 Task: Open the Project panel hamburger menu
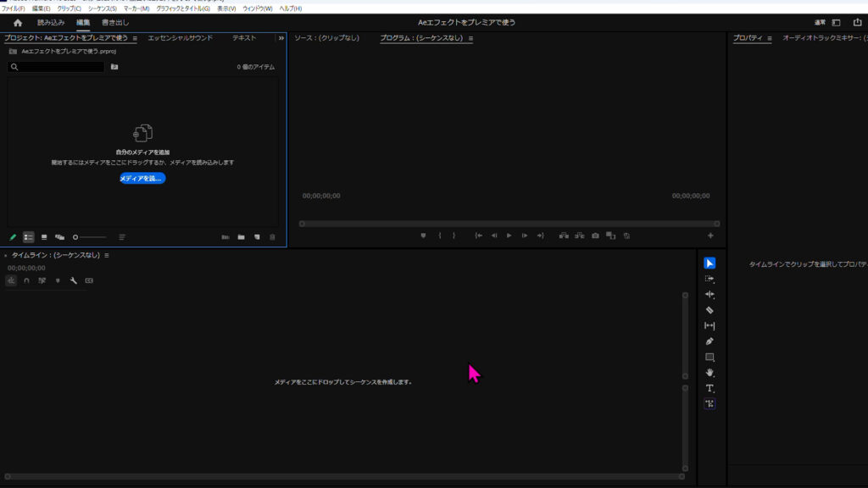point(135,38)
